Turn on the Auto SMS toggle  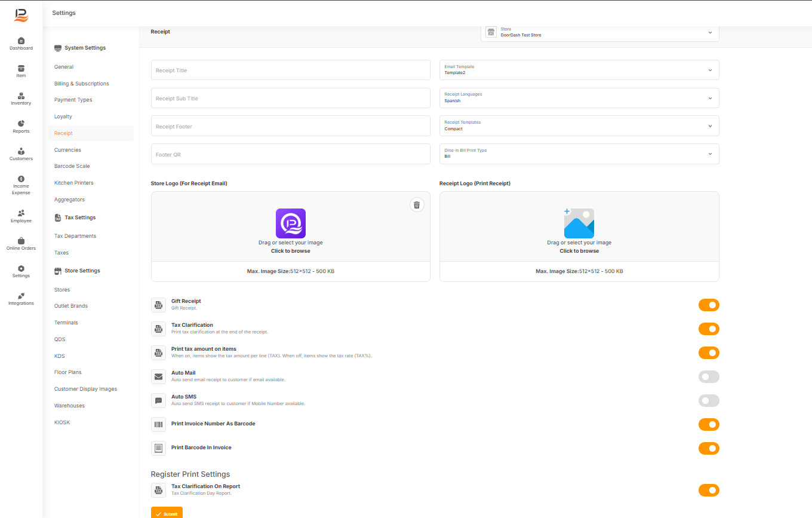click(709, 401)
